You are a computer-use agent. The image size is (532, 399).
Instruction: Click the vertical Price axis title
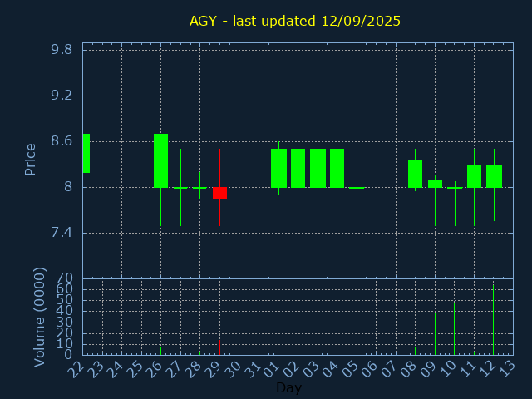pyautogui.click(x=30, y=160)
